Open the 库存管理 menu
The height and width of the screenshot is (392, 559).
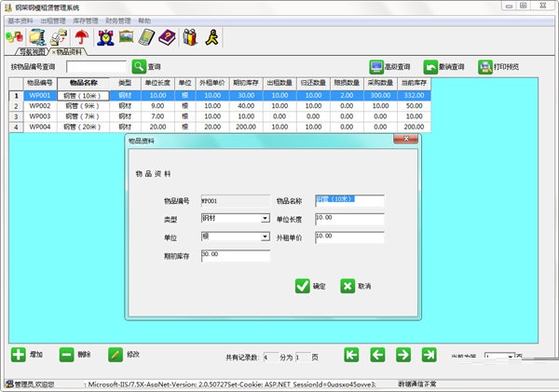point(85,21)
